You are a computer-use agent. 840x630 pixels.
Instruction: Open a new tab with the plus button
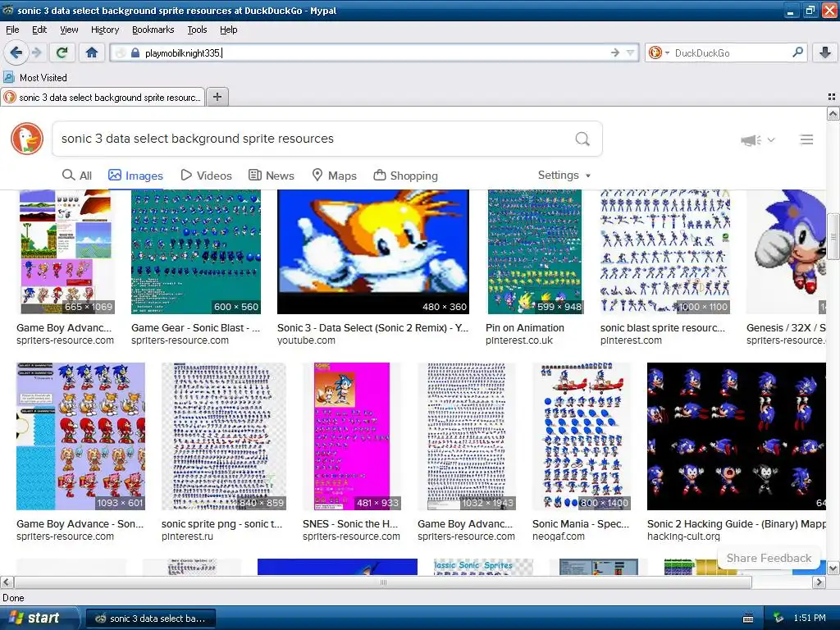point(217,97)
